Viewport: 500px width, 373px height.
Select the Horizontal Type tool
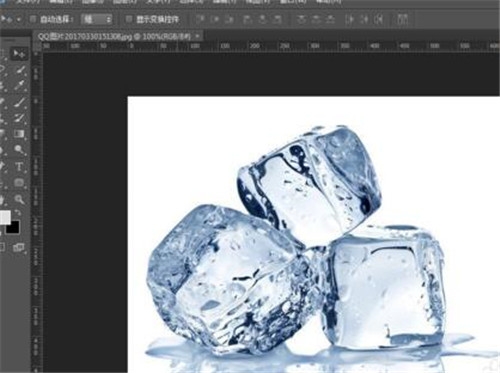click(19, 166)
